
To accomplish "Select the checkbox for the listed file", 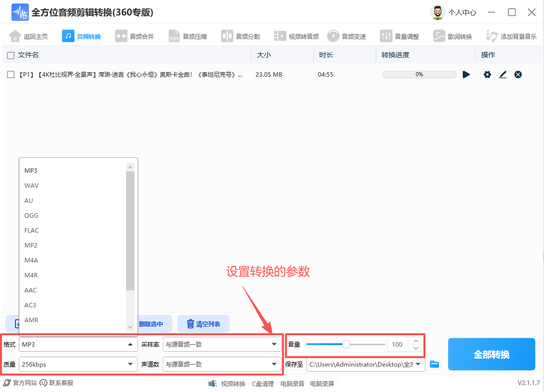I will pos(10,74).
